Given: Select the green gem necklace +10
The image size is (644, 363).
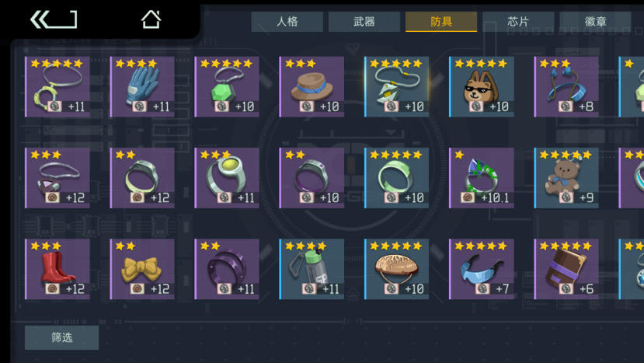Looking at the screenshot, I should point(227,87).
